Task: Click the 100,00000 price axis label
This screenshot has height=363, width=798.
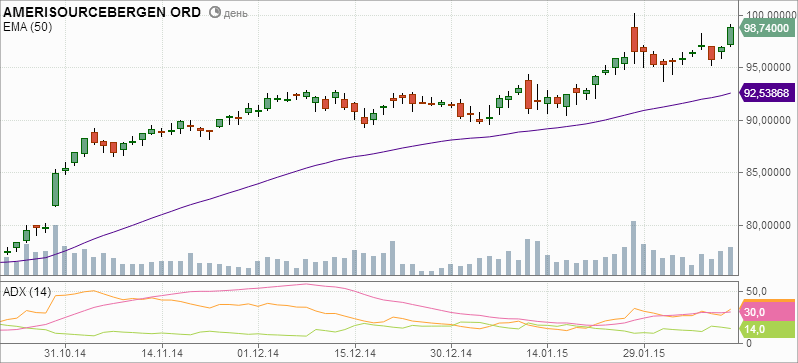Action: click(x=772, y=15)
